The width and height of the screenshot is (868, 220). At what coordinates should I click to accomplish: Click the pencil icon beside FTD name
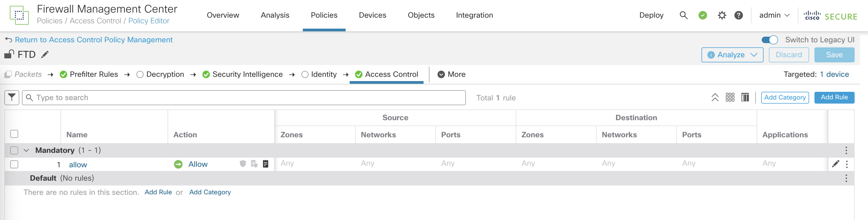(x=45, y=55)
